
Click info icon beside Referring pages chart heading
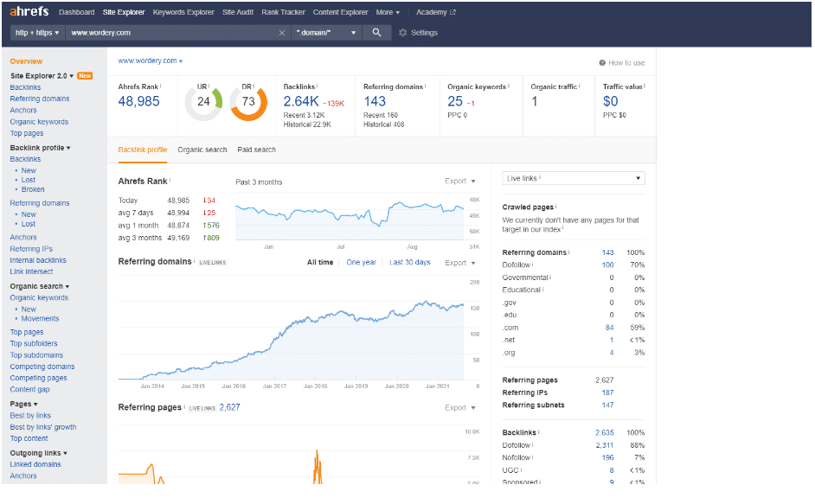point(184,406)
